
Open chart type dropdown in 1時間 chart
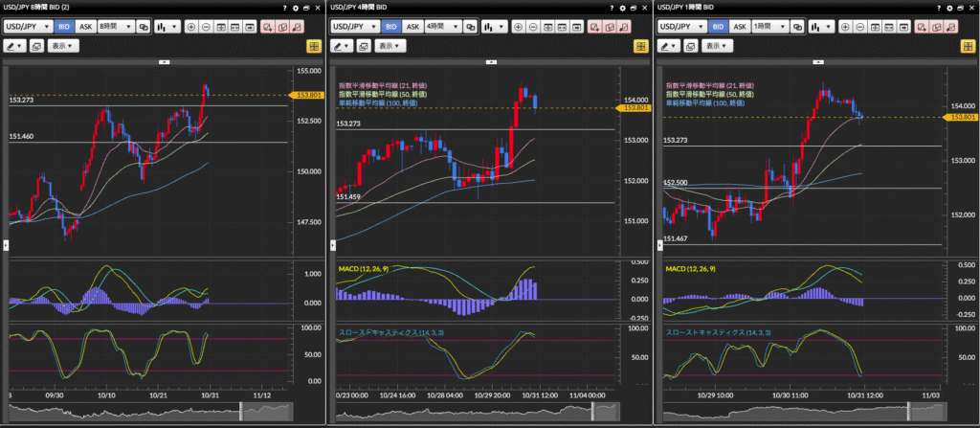820,27
